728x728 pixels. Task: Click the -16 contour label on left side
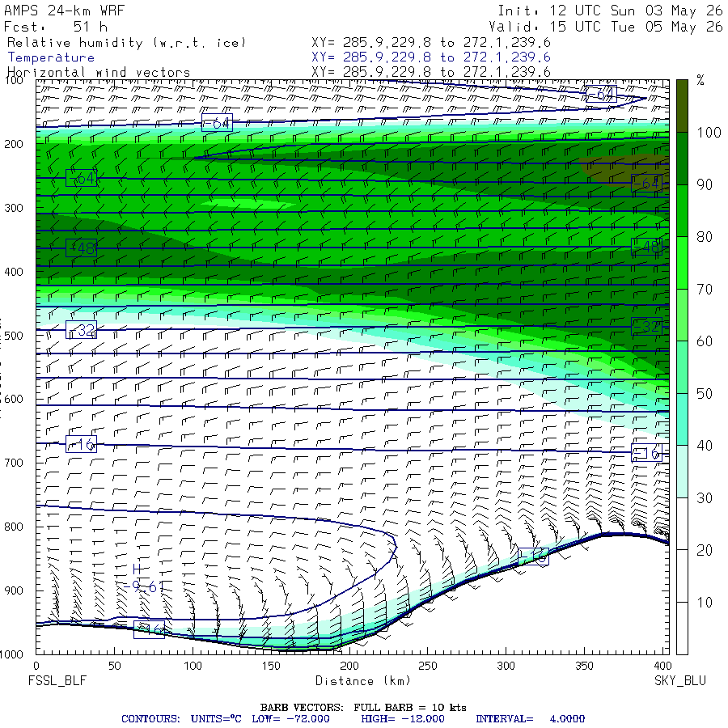pyautogui.click(x=81, y=444)
